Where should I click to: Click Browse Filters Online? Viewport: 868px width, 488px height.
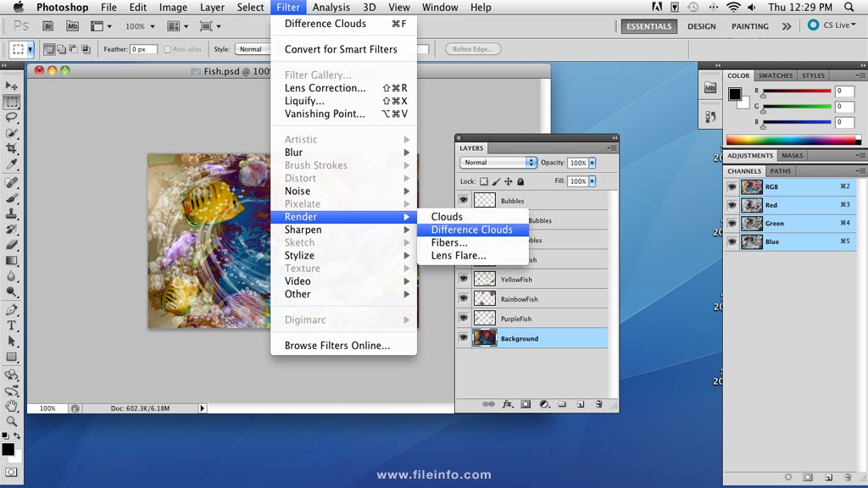click(337, 346)
